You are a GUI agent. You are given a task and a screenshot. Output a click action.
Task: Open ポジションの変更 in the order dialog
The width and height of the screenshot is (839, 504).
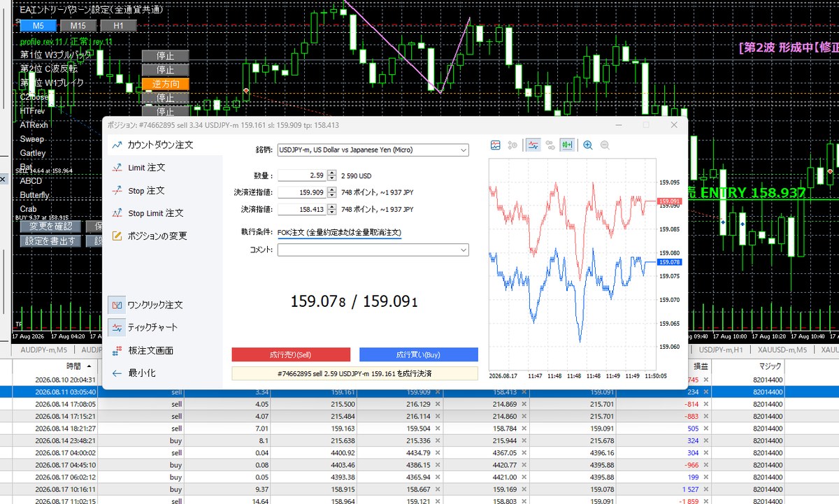pos(149,236)
